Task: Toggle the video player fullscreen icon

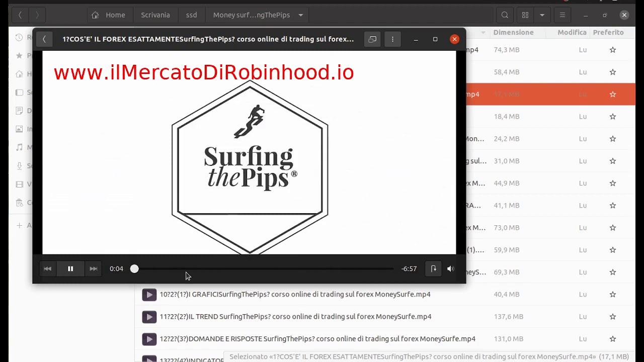Action: pyautogui.click(x=372, y=39)
